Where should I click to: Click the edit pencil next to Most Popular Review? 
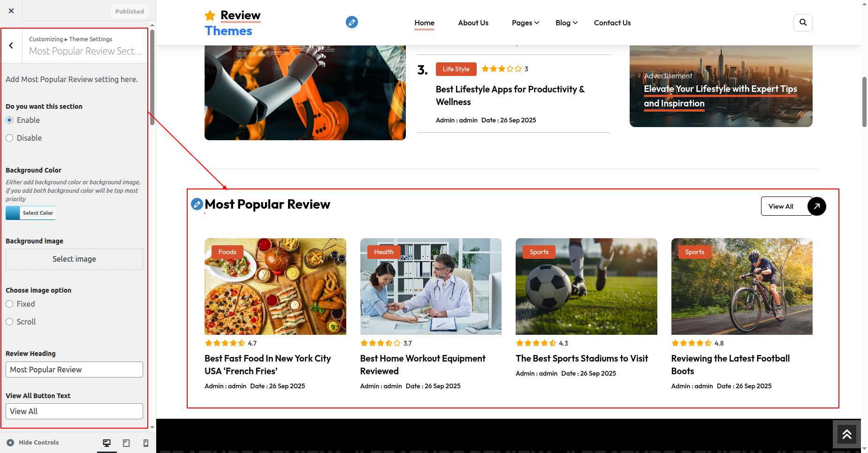coord(197,204)
